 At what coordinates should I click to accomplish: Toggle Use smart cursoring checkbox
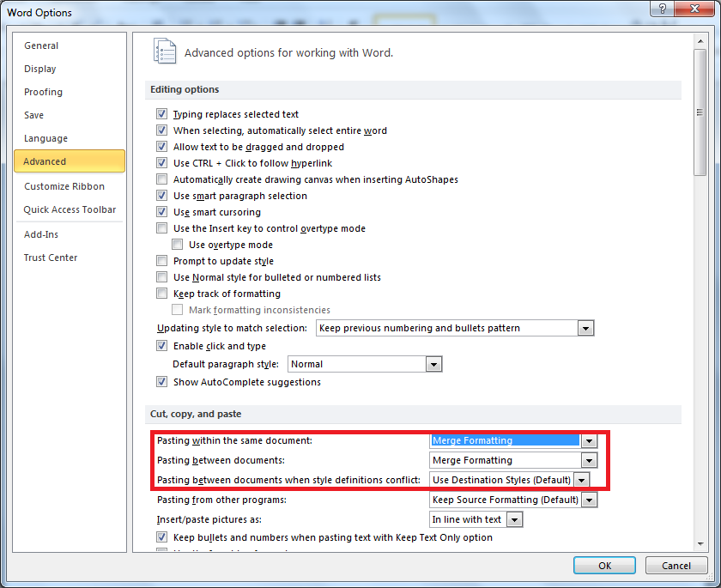point(162,212)
